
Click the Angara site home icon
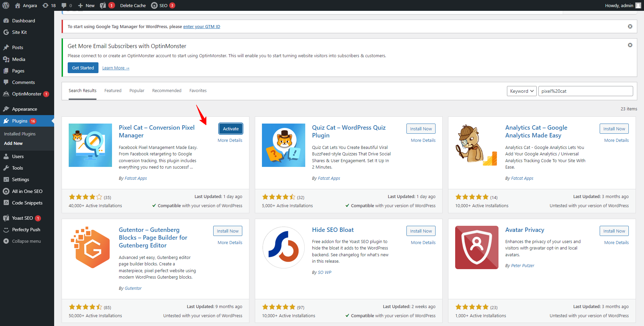coord(18,5)
